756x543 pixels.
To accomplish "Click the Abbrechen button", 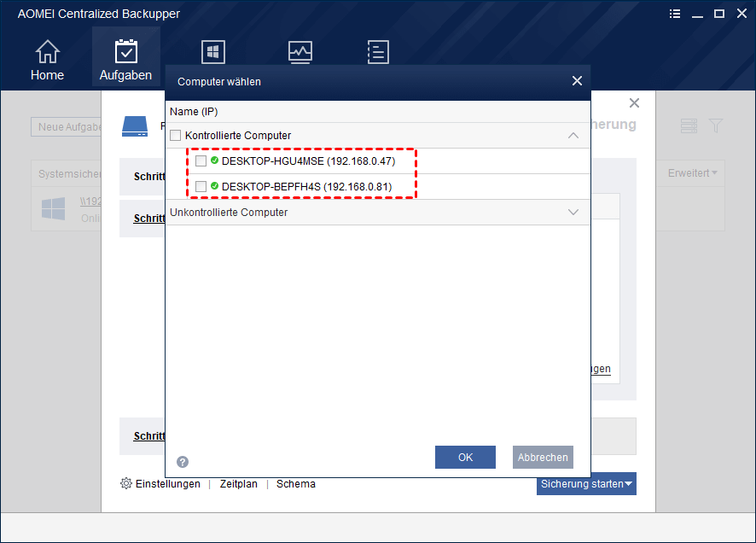I will (x=543, y=457).
